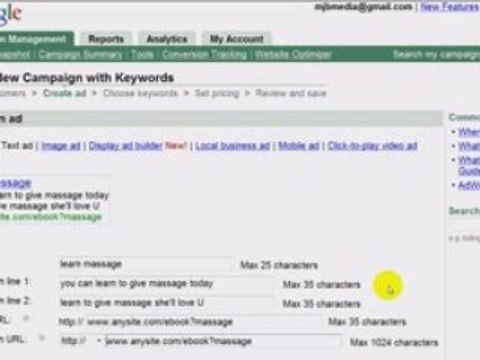Click the 'Create ad' breadcrumb step
Screen dimensions: 480x360
click(x=64, y=93)
